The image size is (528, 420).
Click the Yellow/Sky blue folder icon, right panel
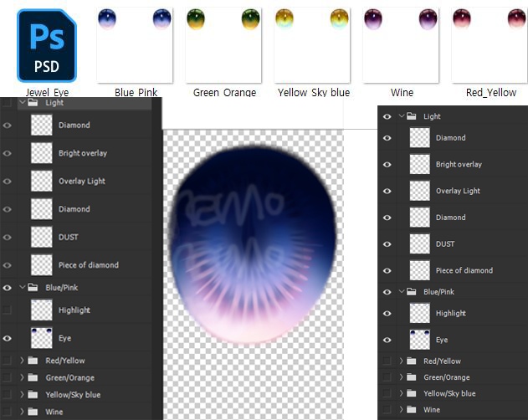[412, 393]
